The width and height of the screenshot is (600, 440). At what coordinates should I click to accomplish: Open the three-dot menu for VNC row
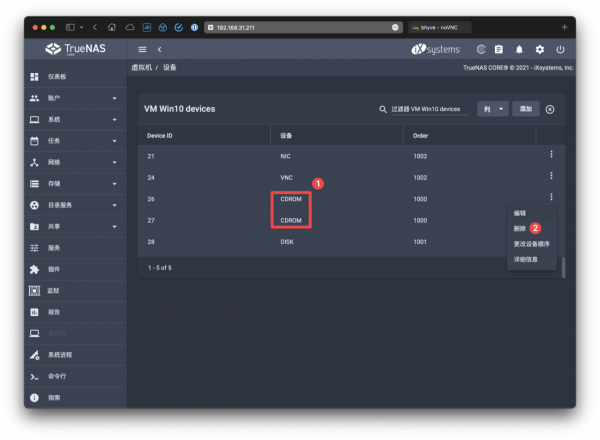pos(551,176)
